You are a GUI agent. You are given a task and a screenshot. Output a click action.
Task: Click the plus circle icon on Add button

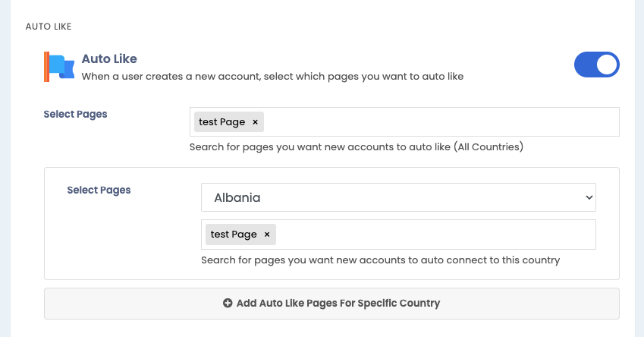click(228, 303)
